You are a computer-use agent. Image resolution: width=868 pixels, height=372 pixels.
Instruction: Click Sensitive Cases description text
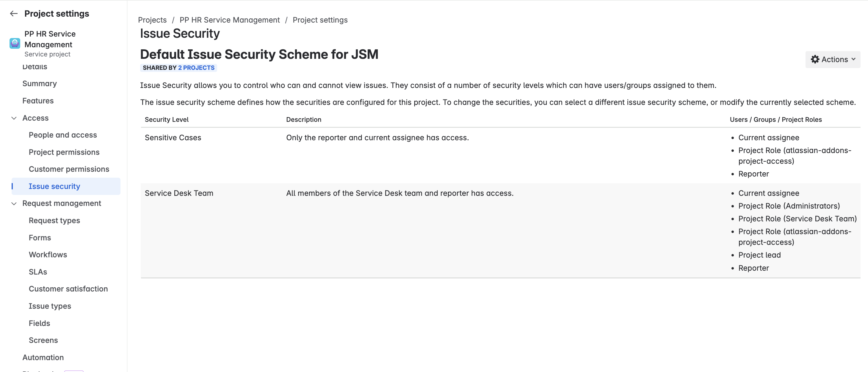[377, 138]
